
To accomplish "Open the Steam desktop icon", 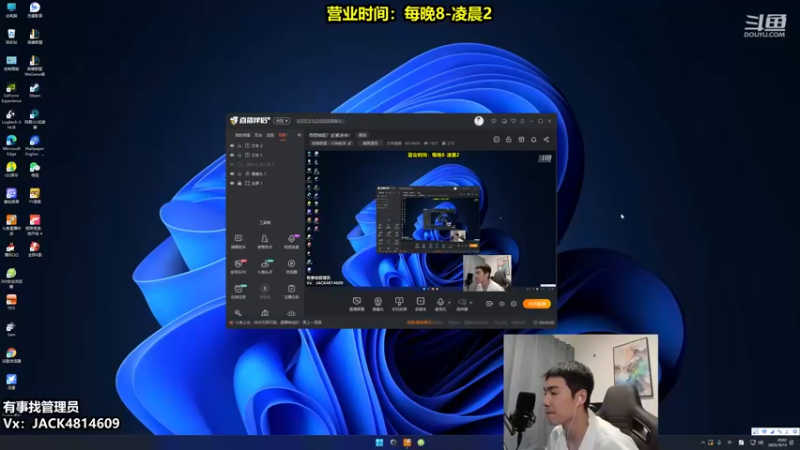I will coord(35,90).
